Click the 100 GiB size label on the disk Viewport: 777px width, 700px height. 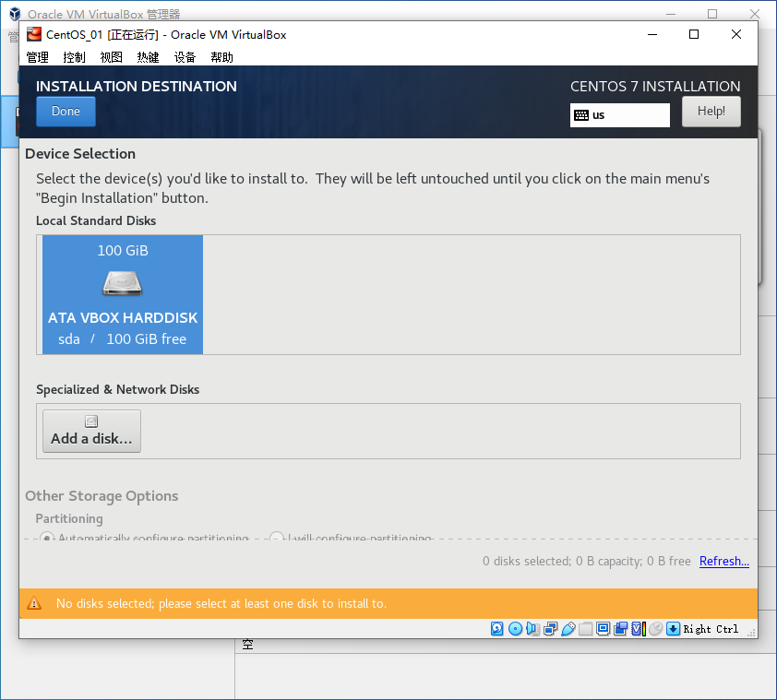123,251
